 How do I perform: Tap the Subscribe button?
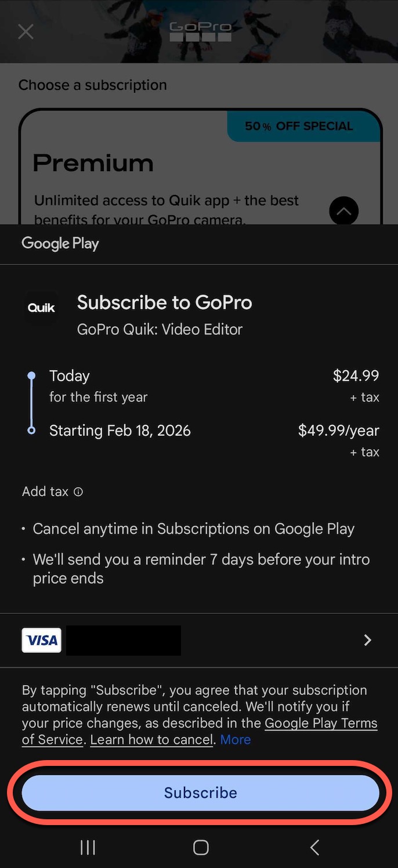pyautogui.click(x=200, y=793)
